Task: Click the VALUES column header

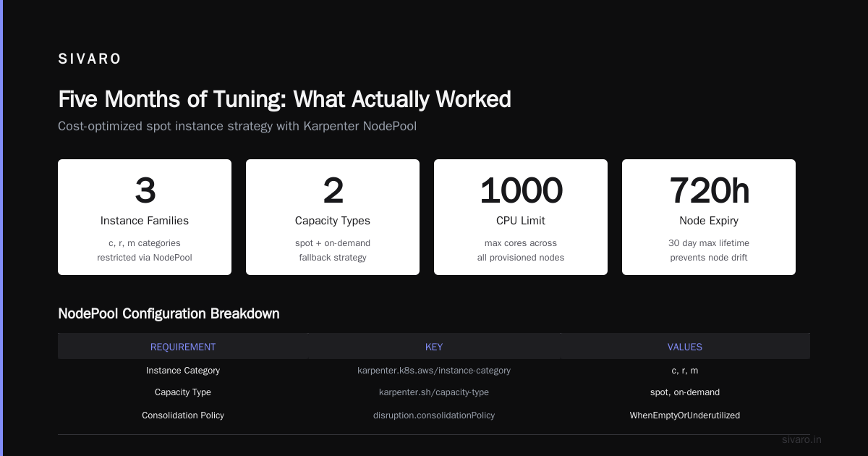Action: click(x=685, y=347)
